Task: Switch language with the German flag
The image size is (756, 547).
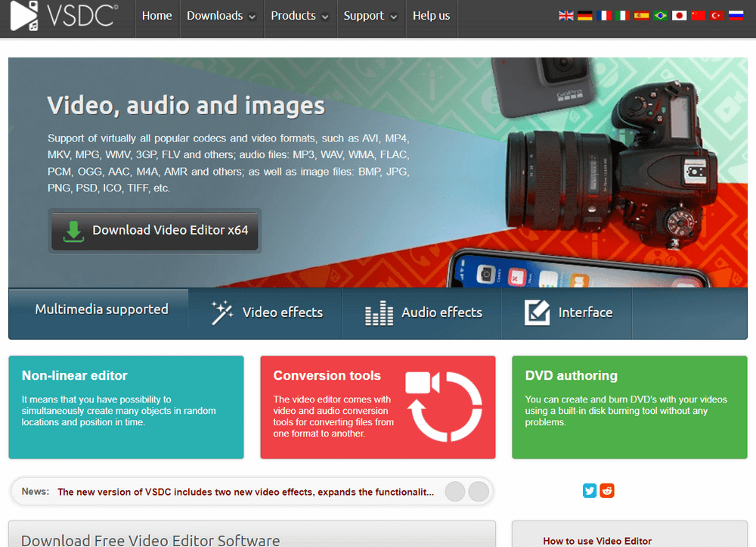Action: tap(585, 15)
